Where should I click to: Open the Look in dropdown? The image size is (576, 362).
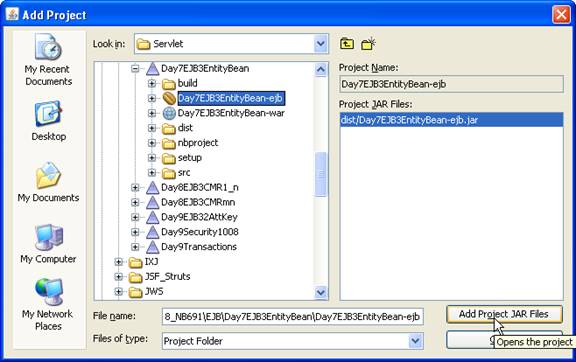coord(321,44)
